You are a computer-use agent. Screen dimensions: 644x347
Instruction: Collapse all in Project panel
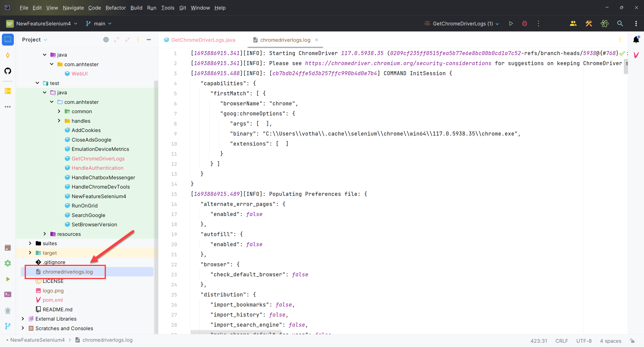128,40
